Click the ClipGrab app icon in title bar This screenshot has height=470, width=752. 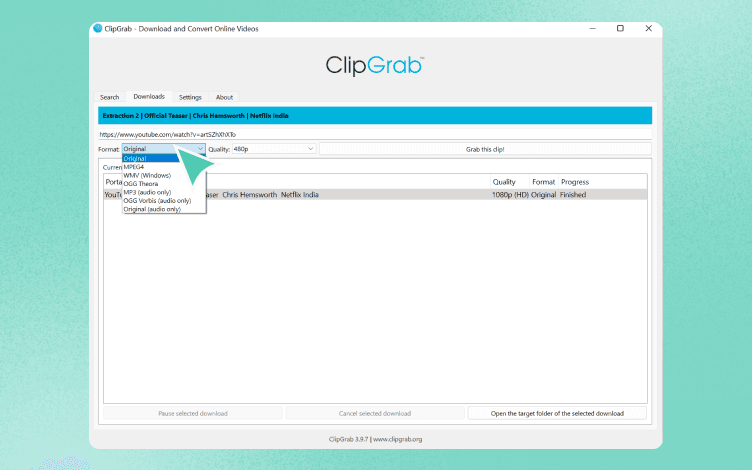98,28
